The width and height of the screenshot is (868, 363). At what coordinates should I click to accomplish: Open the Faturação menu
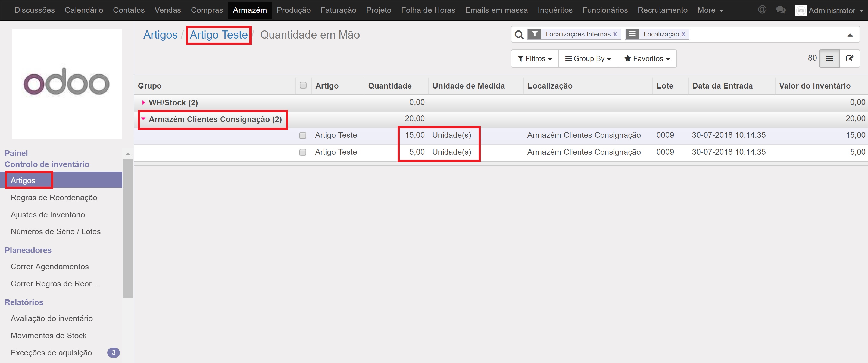pos(338,10)
